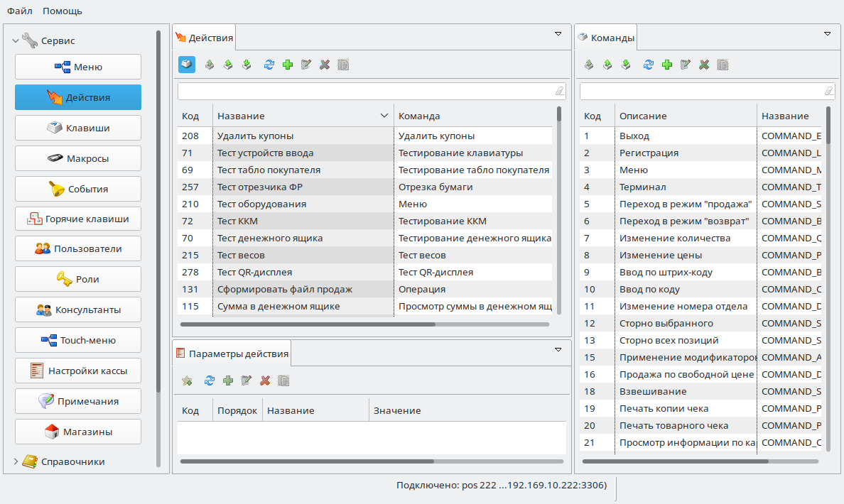
Task: Click the Настройки кассы sidebar button
Action: (x=78, y=371)
